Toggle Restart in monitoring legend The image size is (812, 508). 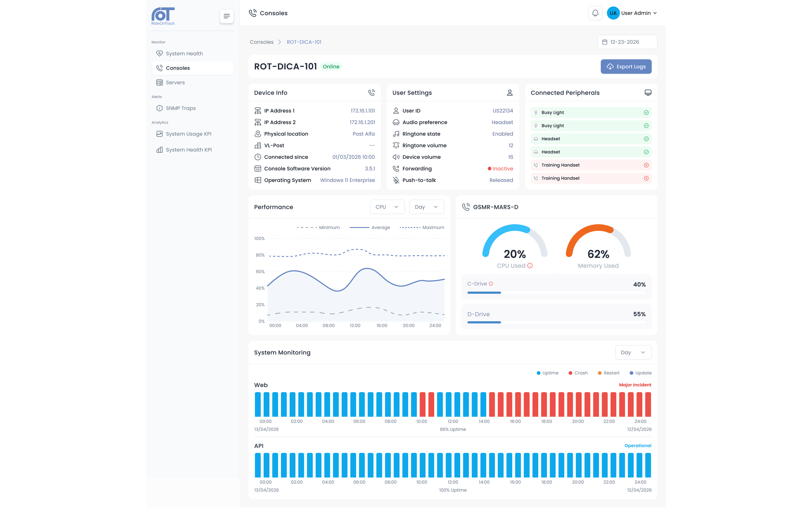point(608,373)
